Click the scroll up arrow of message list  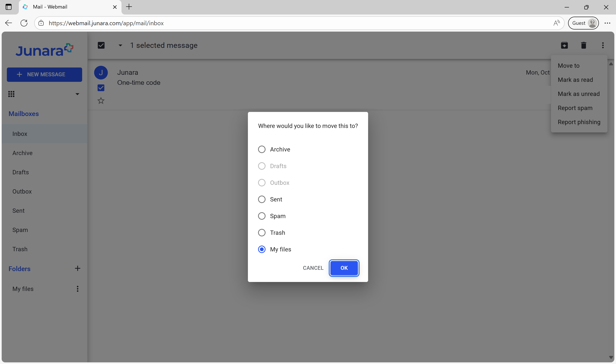click(611, 64)
